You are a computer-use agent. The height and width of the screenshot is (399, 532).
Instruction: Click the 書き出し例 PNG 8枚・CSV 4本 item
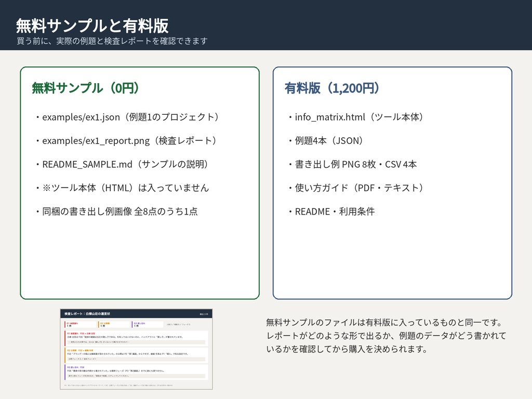[x=352, y=164]
